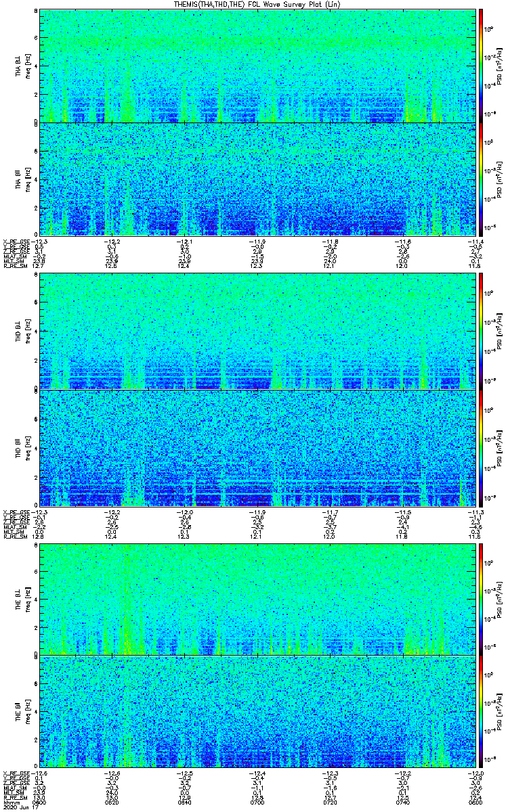Click the THA BL spectrogram panel

click(x=257, y=66)
